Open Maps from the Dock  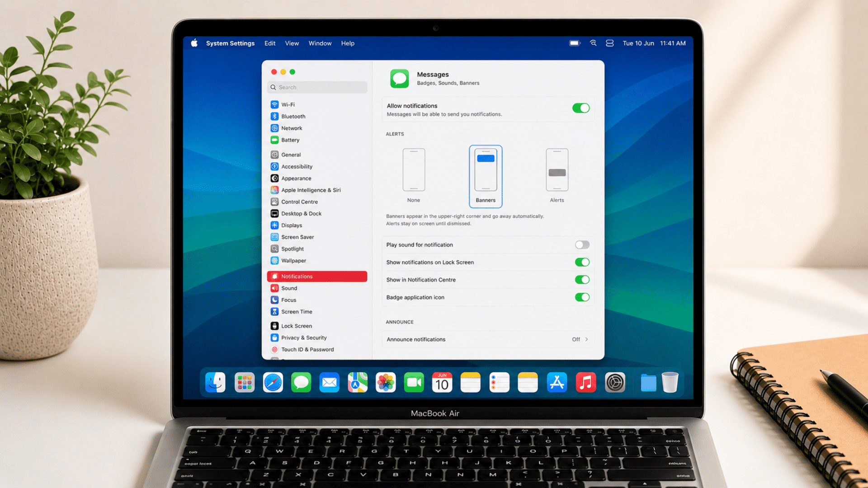358,383
